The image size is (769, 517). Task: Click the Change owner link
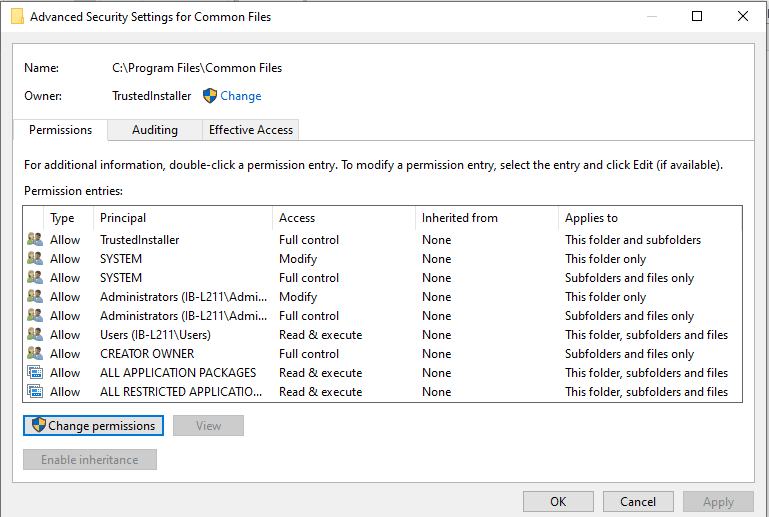click(x=241, y=96)
